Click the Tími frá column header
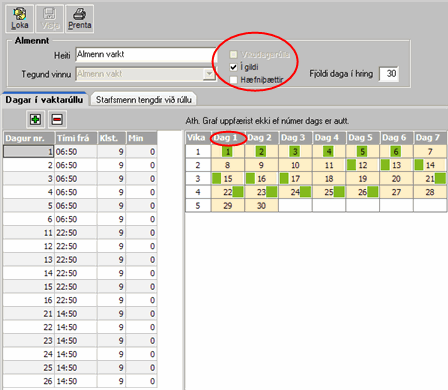The image size is (448, 390). pyautogui.click(x=76, y=138)
